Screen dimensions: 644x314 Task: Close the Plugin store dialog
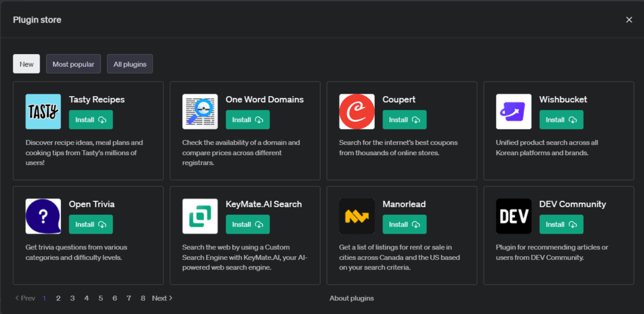[629, 19]
